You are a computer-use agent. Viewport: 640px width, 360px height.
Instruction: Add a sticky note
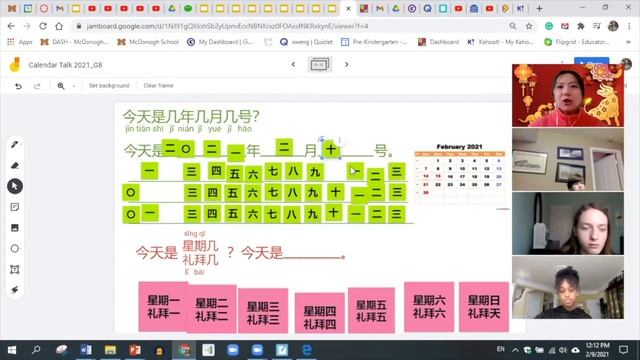click(15, 207)
